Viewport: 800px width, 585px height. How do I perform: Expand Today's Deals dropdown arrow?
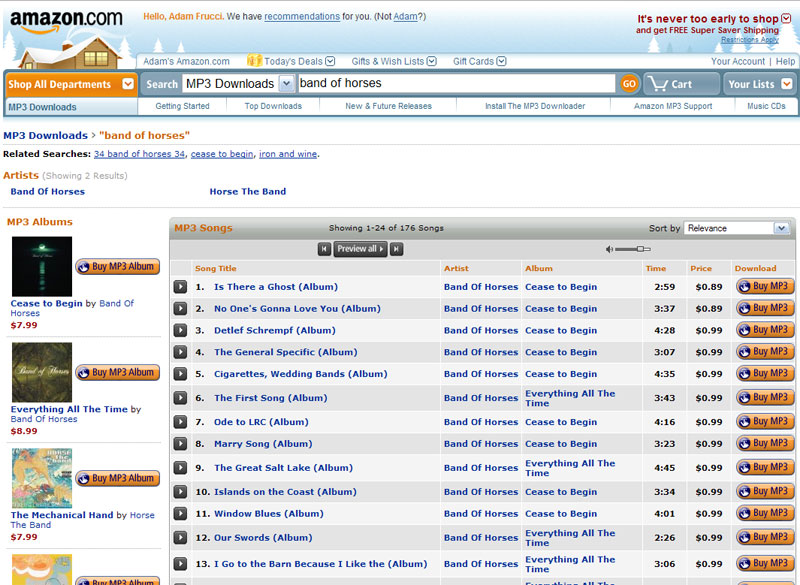(331, 61)
